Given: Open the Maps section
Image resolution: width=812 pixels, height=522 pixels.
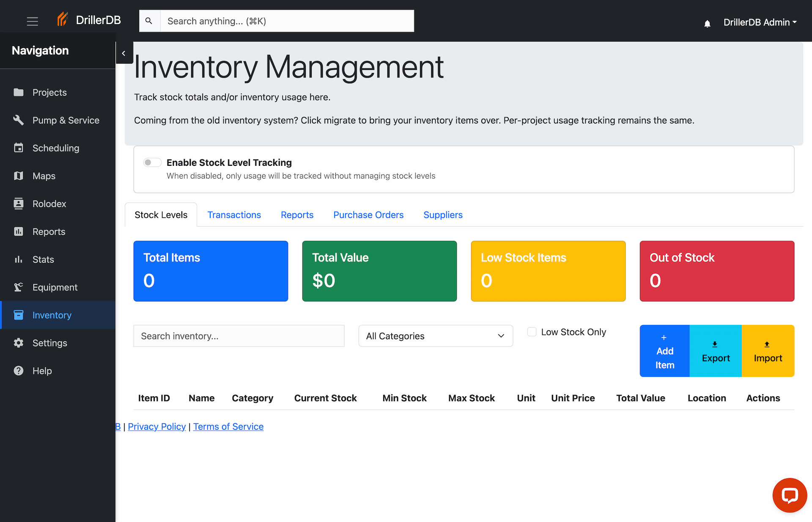Looking at the screenshot, I should (x=44, y=176).
